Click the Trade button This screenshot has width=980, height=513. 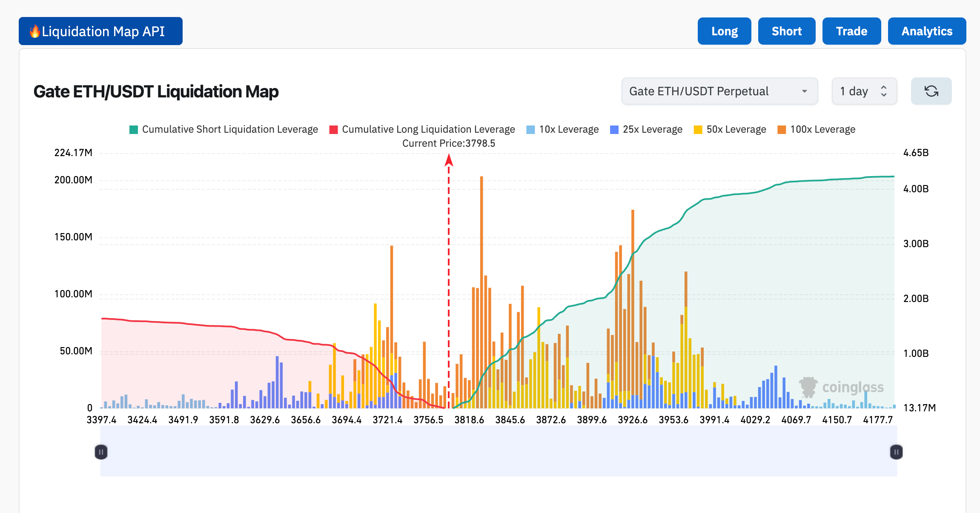(851, 31)
